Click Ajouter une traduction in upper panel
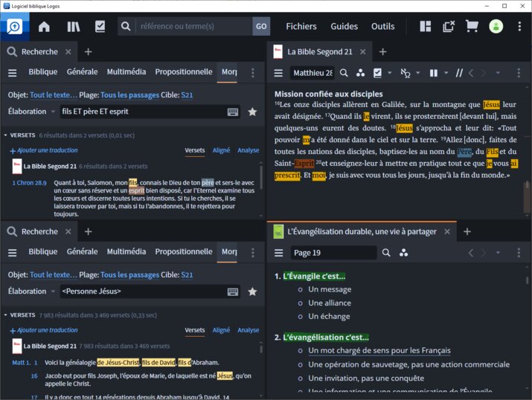Screen dimensions: 532x400 (44, 150)
